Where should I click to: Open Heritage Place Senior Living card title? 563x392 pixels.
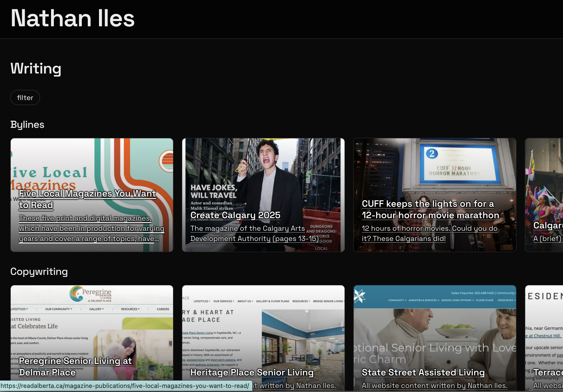tap(252, 372)
